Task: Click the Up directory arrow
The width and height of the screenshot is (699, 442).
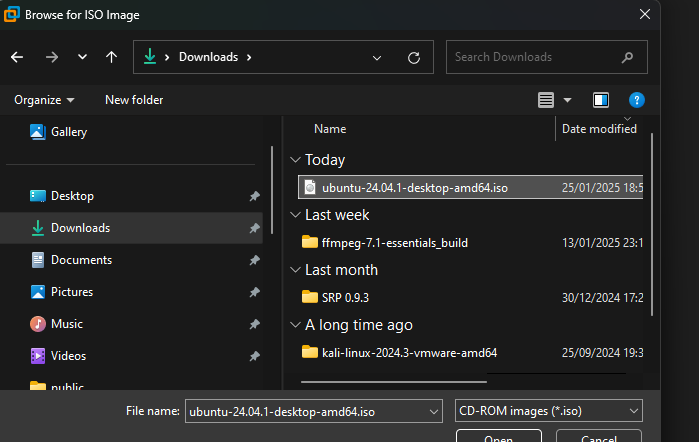Action: [x=111, y=57]
